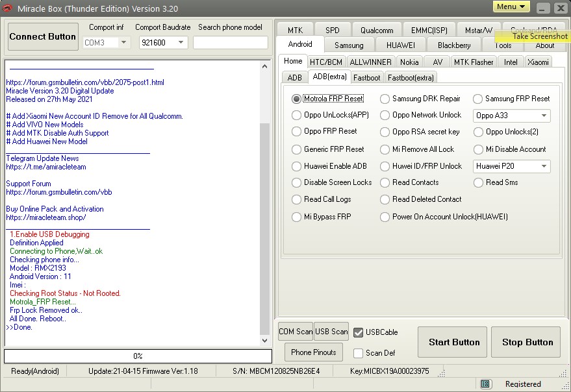Viewport: 571px width, 392px height.
Task: Pick Generic FRP Reset radio button
Action: coord(296,149)
